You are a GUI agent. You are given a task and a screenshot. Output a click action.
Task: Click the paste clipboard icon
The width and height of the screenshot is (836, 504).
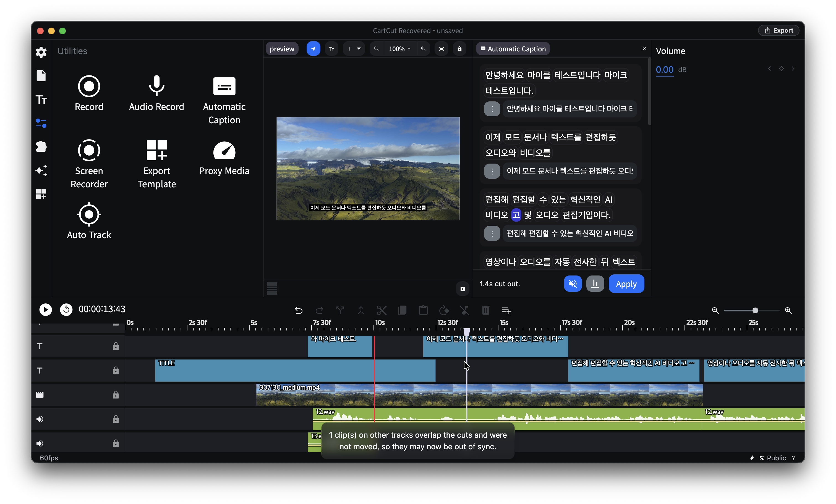[x=423, y=310]
